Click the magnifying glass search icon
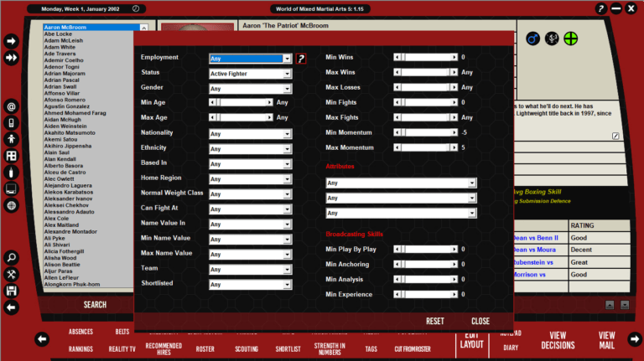The width and height of the screenshot is (644, 361). coord(12,257)
